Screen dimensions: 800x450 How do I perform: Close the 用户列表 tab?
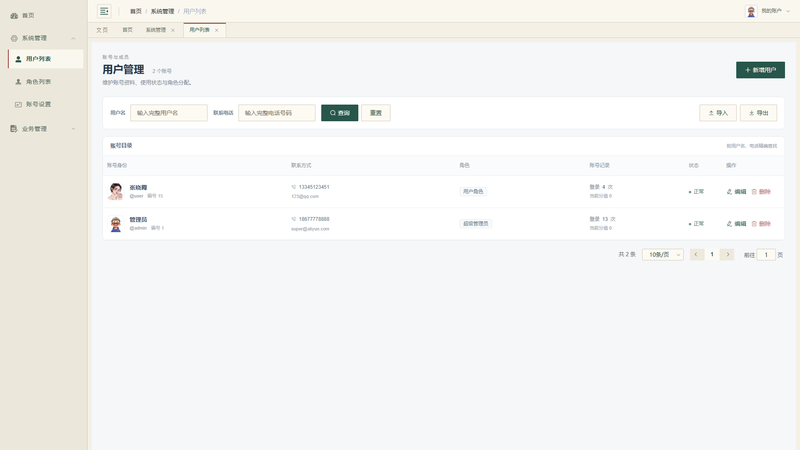[217, 30]
